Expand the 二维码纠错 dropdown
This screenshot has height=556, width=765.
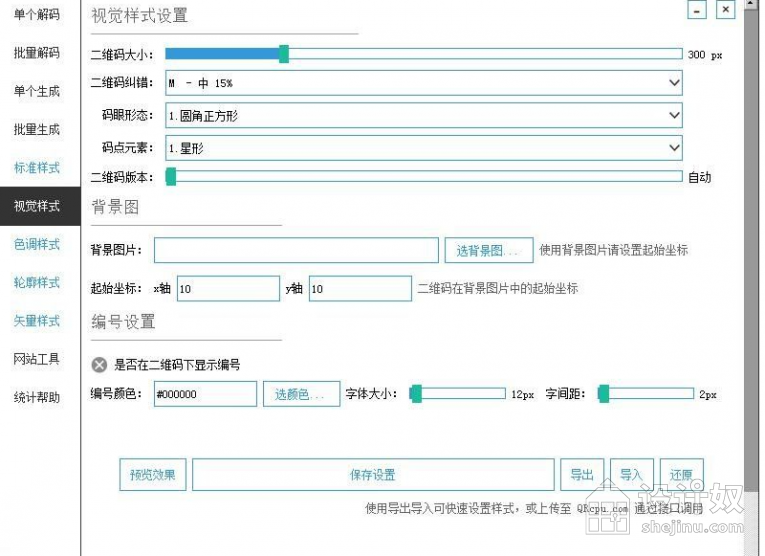pyautogui.click(x=423, y=83)
